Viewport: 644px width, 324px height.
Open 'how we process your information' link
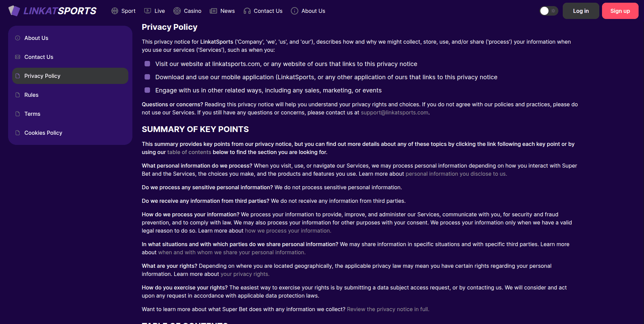coord(288,231)
